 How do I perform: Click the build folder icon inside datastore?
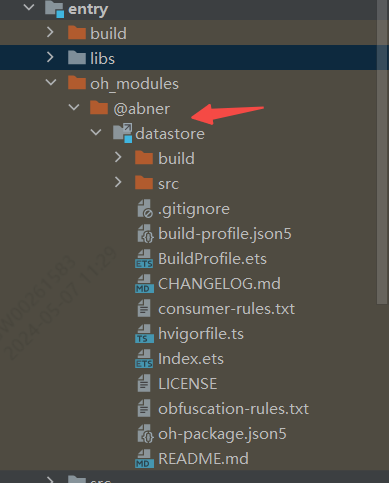pos(144,158)
